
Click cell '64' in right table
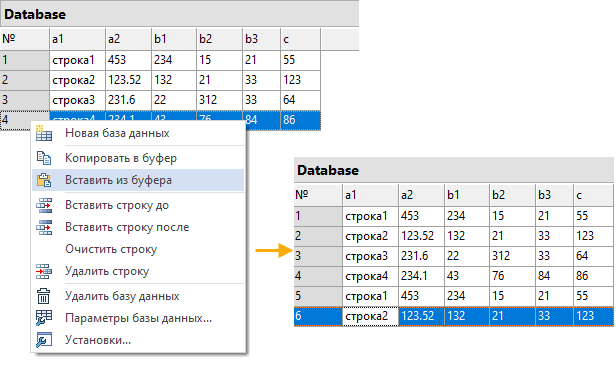pyautogui.click(x=594, y=256)
